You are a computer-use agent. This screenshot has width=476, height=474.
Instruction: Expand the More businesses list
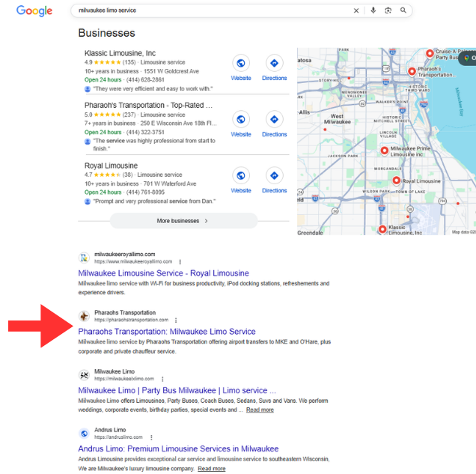click(x=183, y=221)
